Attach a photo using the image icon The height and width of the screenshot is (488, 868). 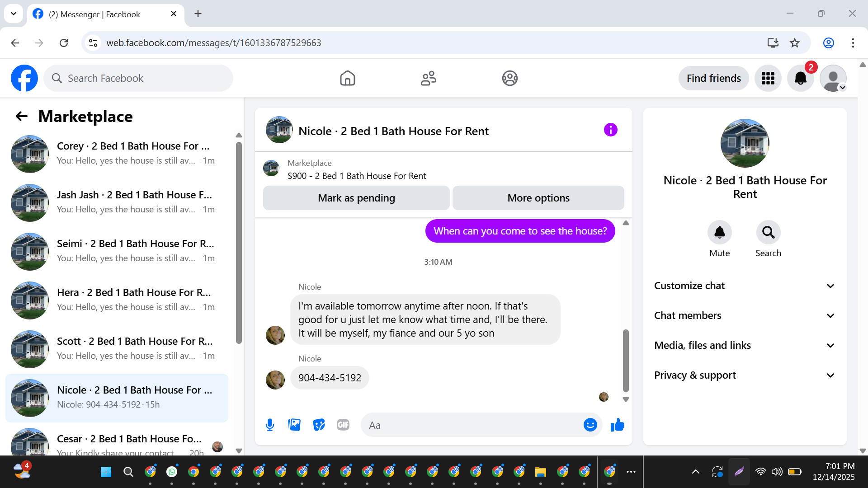click(x=294, y=425)
